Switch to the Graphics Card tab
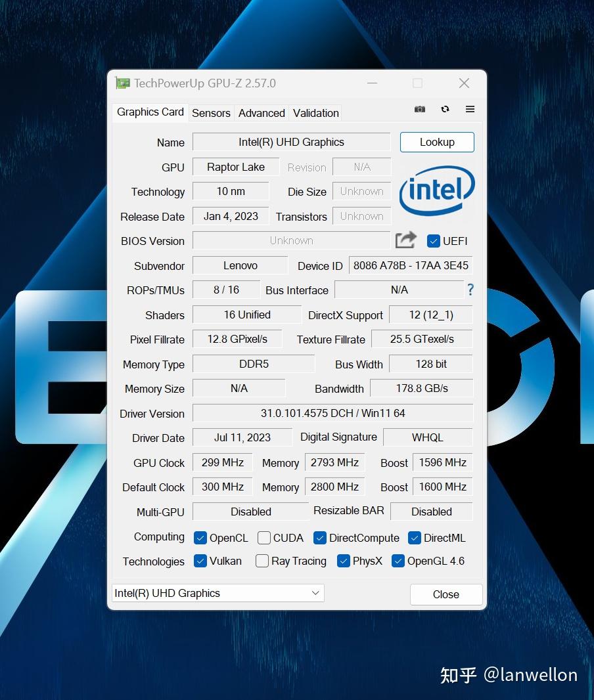The height and width of the screenshot is (700, 594). click(x=150, y=112)
